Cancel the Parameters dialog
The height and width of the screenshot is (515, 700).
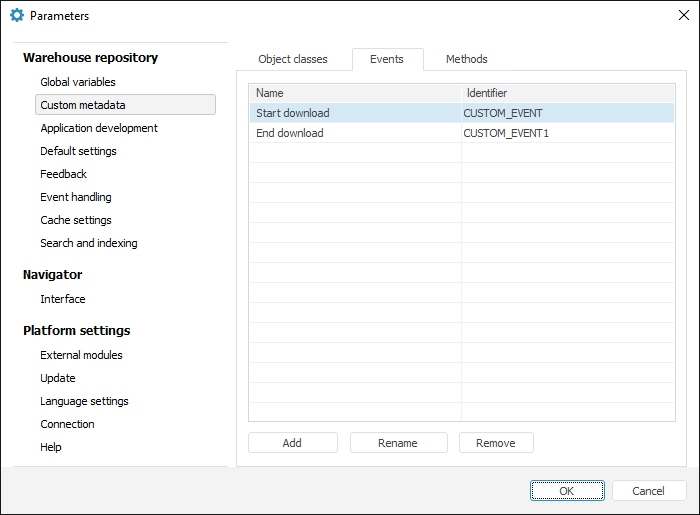tap(649, 491)
